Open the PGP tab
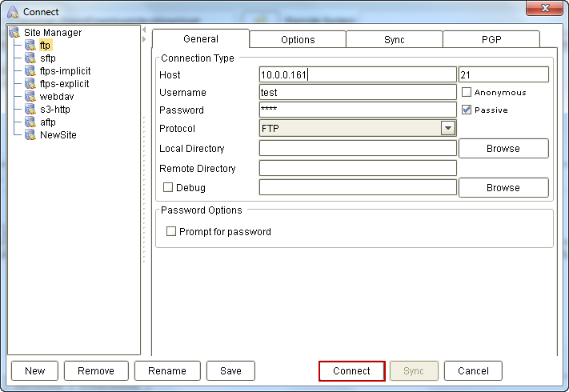 (491, 40)
